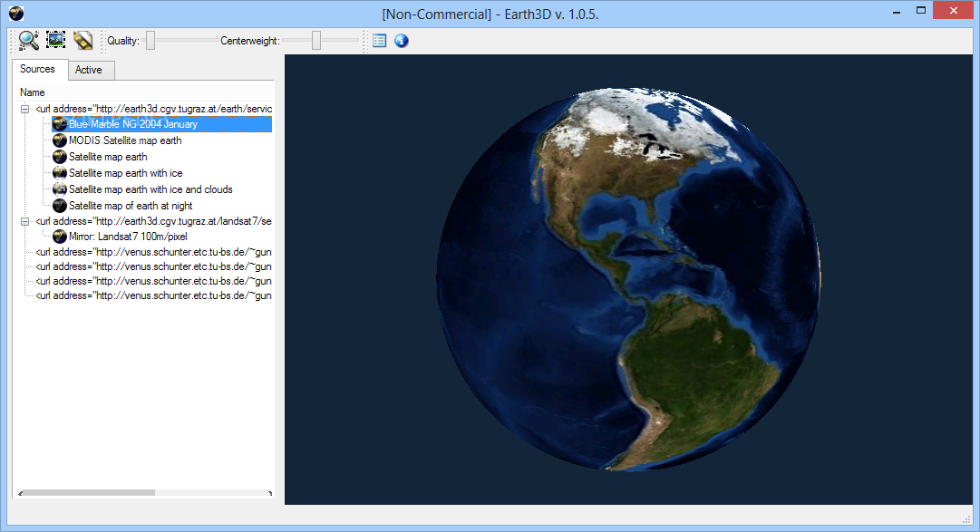Viewport: 980px width, 532px height.
Task: Select Satellite map of earth at night
Action: [131, 206]
